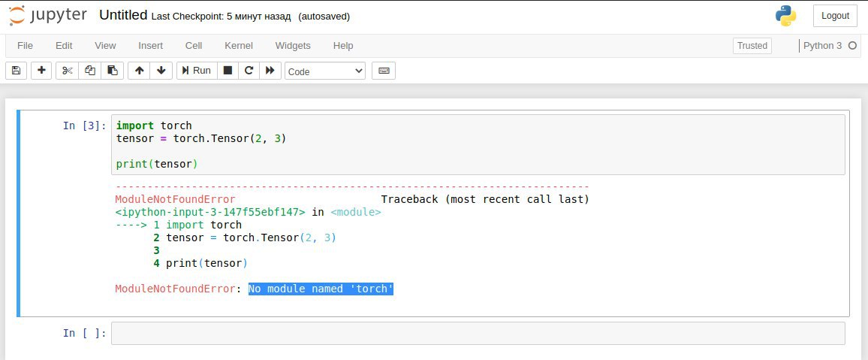Click the <module> text in the traceback
The image size is (868, 360).
click(x=356, y=212)
